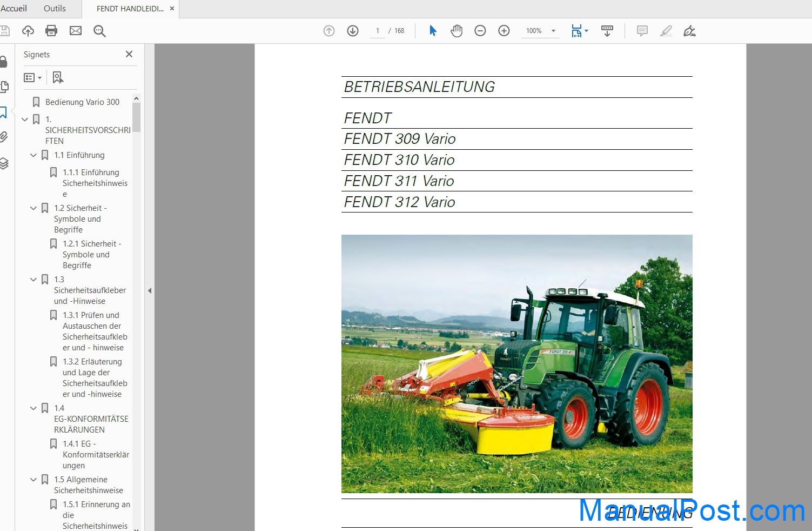Image resolution: width=812 pixels, height=531 pixels.
Task: Select the 1.1 Einführung bookmark label
Action: pyautogui.click(x=79, y=155)
